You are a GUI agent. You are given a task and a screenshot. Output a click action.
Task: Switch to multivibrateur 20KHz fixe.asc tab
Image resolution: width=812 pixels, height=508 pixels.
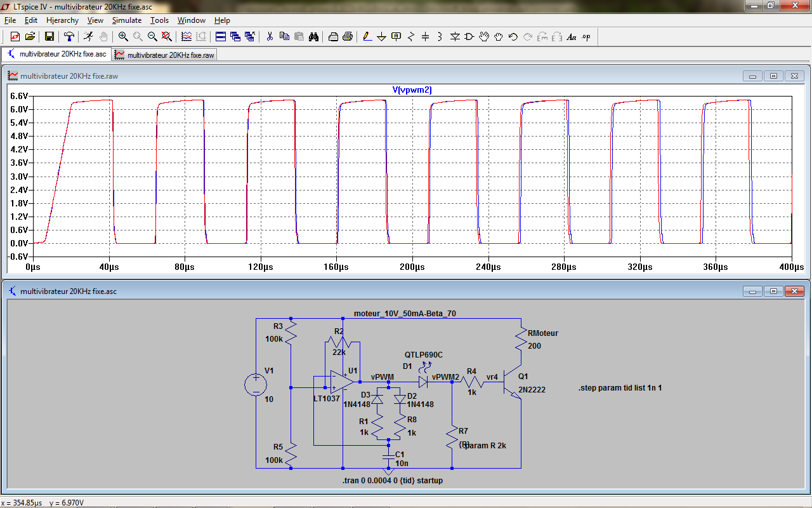57,55
